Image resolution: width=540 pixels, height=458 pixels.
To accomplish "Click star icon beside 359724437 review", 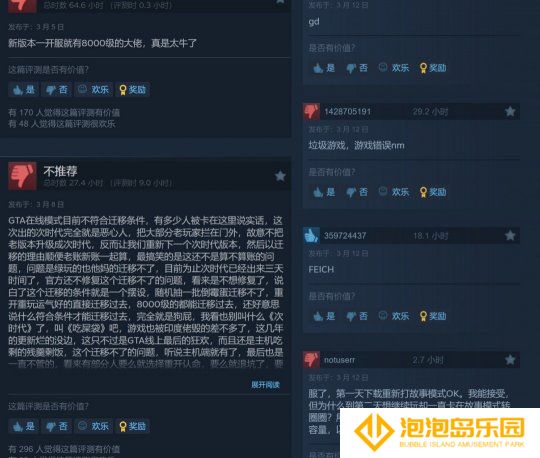I will pyautogui.click(x=510, y=236).
